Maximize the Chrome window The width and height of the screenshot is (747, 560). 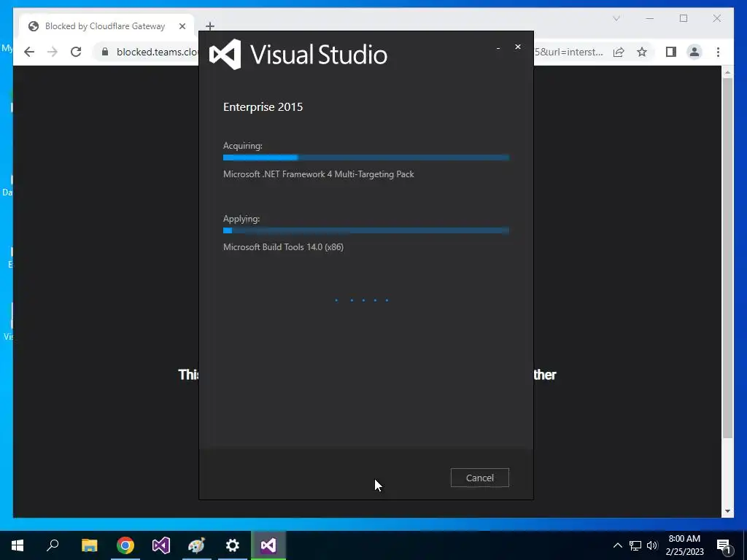pos(683,18)
